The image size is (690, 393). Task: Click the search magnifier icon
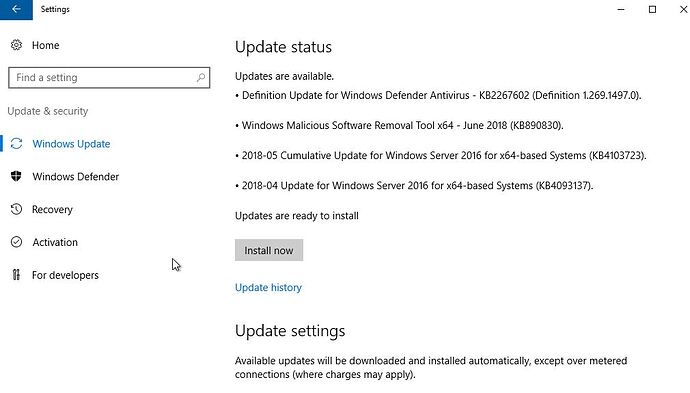(201, 77)
